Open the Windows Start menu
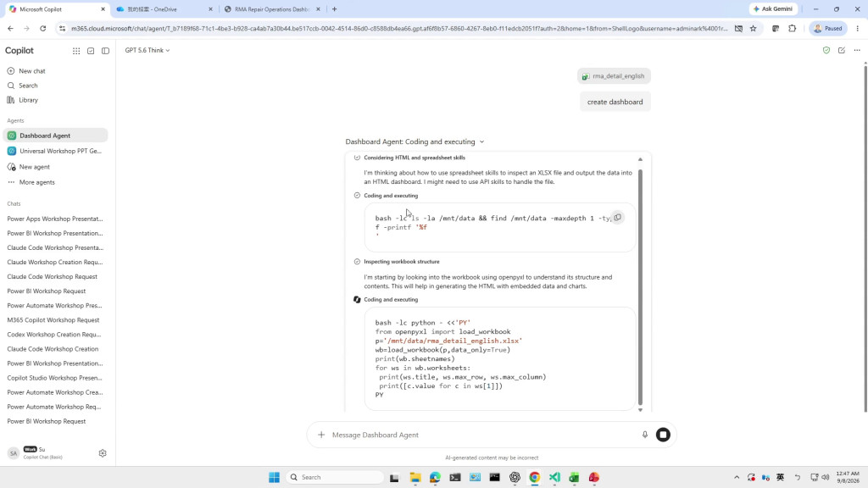Viewport: 868px width, 488px height. 274,478
